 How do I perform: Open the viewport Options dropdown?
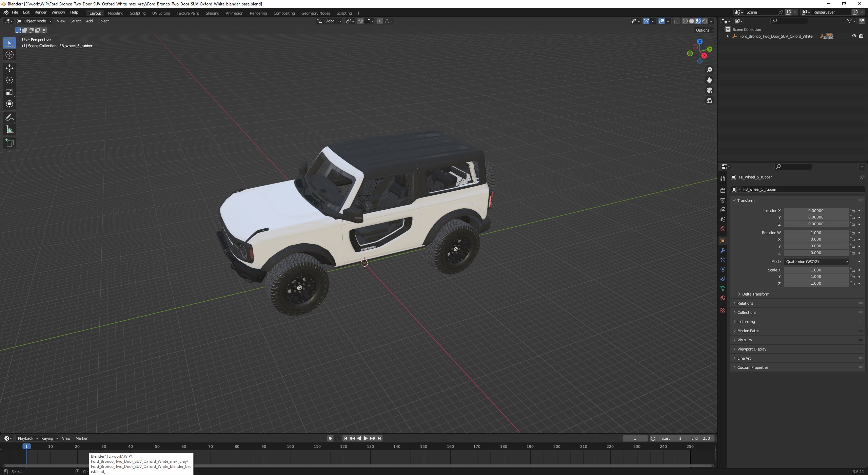click(x=704, y=30)
